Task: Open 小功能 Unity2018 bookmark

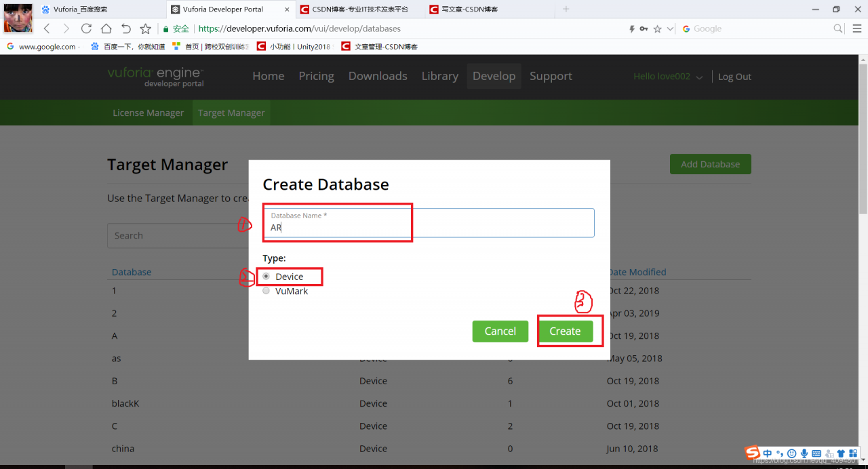Action: [294, 47]
